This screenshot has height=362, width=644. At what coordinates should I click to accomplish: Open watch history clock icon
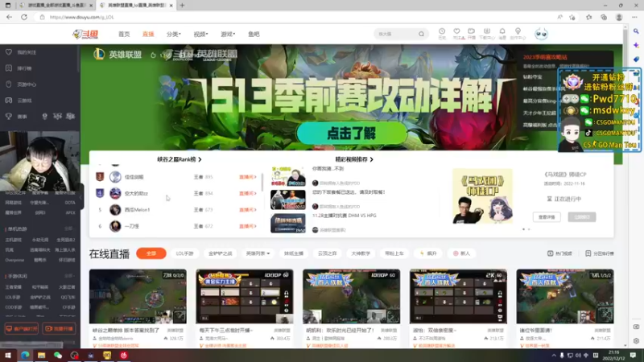pyautogui.click(x=442, y=33)
